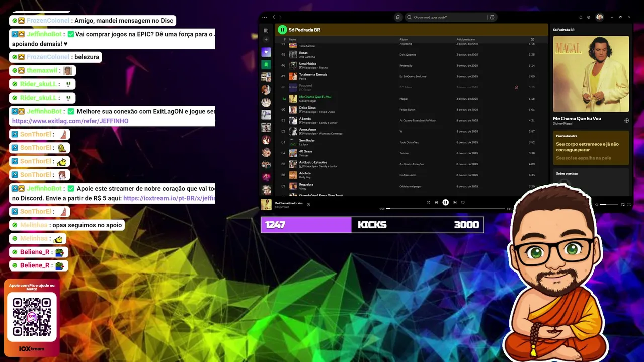The height and width of the screenshot is (362, 644).
Task: Go back with the left arrow
Action: tap(274, 17)
